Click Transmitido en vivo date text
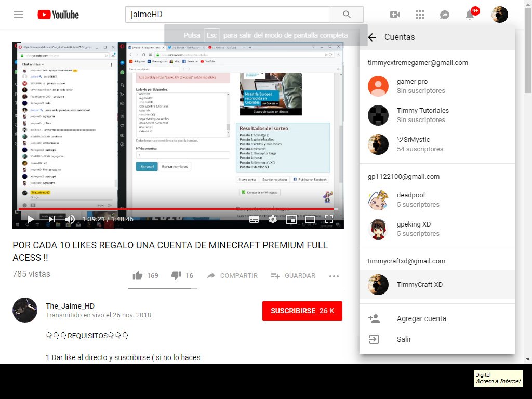The image size is (532, 399). tap(98, 315)
